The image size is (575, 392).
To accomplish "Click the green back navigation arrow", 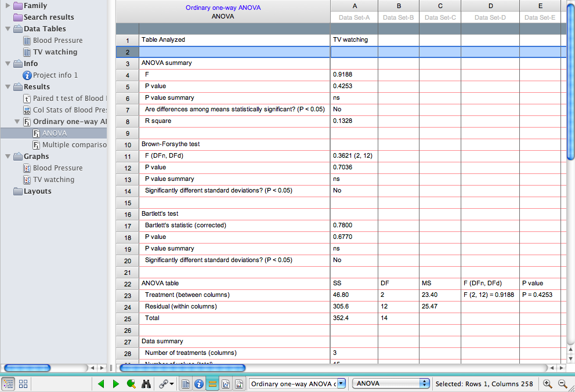I will point(102,384).
